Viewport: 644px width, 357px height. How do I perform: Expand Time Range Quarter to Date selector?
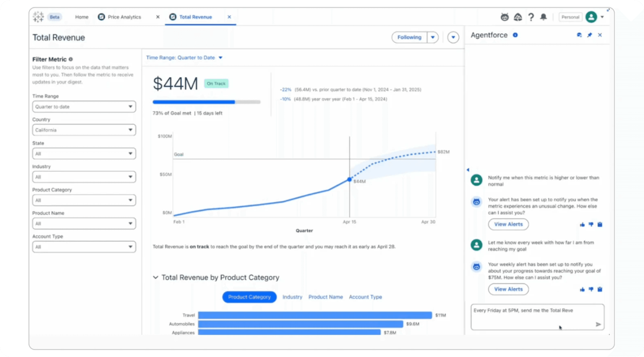tap(184, 58)
